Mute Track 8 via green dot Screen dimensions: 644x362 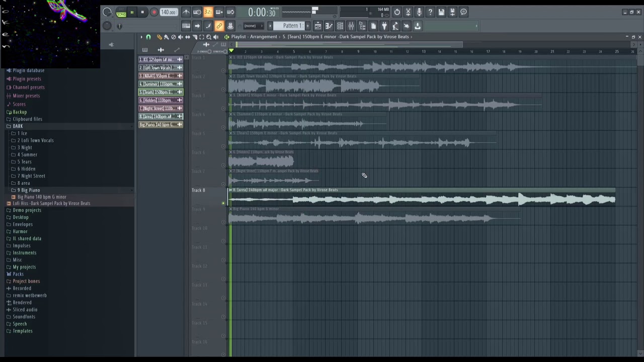(x=223, y=203)
